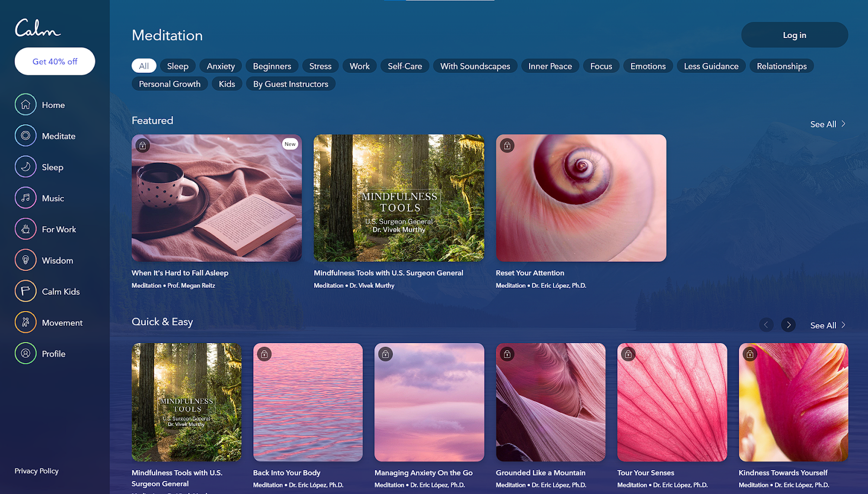Select the For Work hand icon
Viewport: 868px width, 494px height.
tap(25, 229)
